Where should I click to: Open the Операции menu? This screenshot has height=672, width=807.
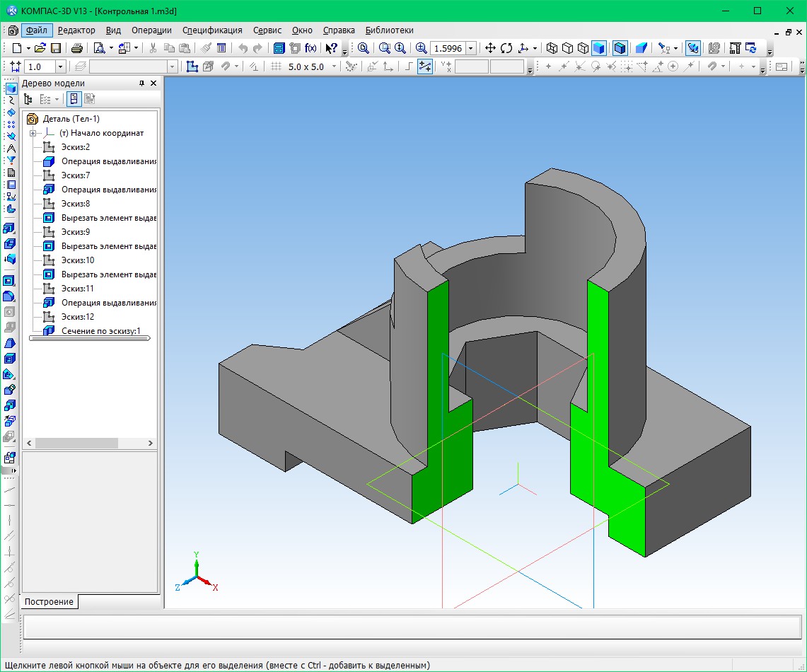tap(151, 30)
